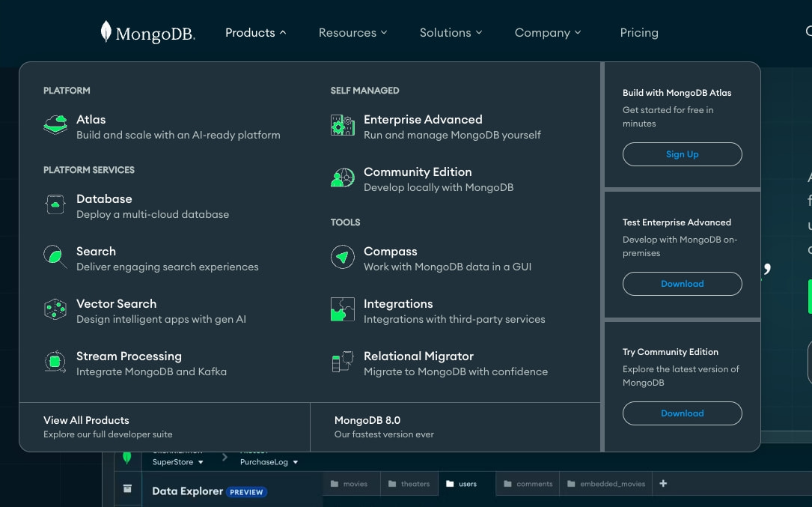The width and height of the screenshot is (812, 507).
Task: Click the plus icon after embedded_movies tab
Action: [x=663, y=484]
